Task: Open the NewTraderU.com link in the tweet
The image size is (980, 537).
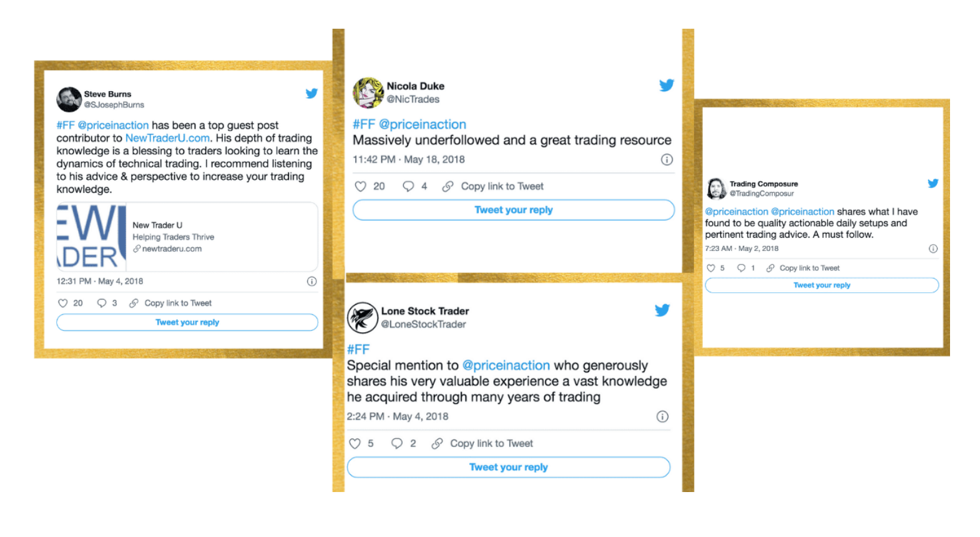Action: pyautogui.click(x=167, y=138)
